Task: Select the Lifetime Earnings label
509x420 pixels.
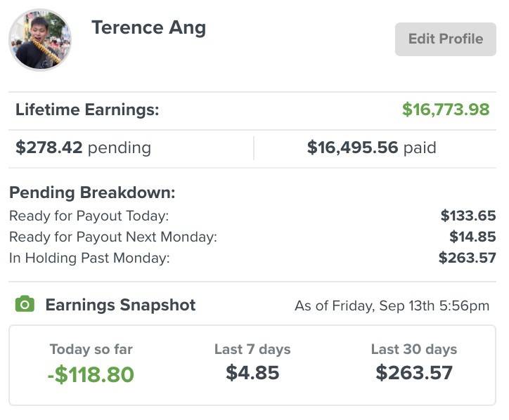Action: (x=87, y=110)
